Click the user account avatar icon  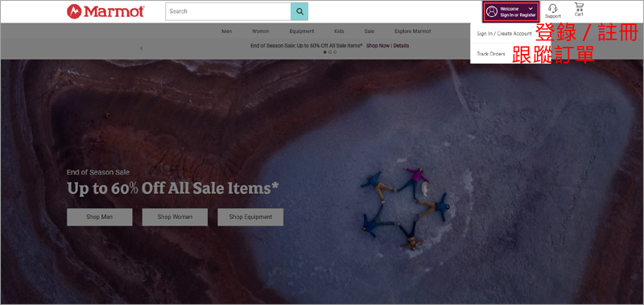pos(491,11)
